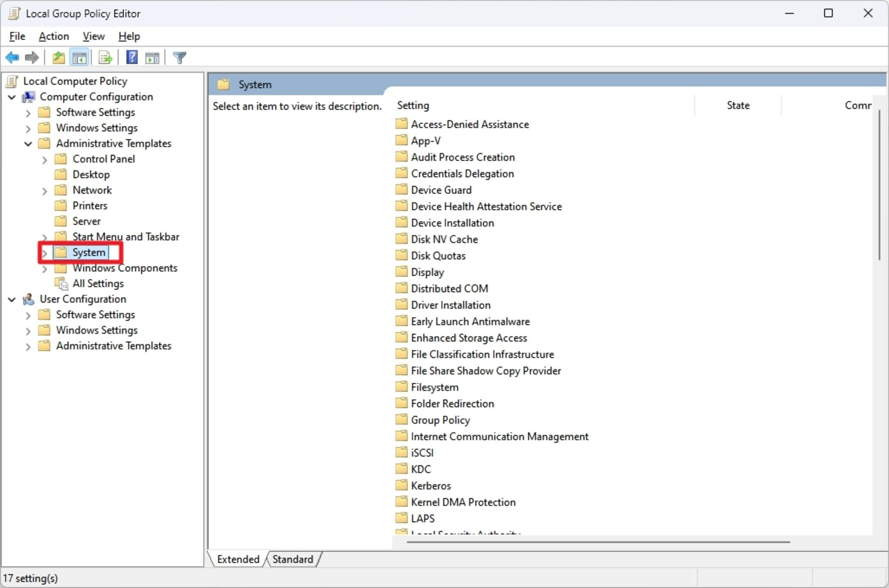The width and height of the screenshot is (889, 588).
Task: Click the Up one level folder icon
Action: tap(58, 57)
